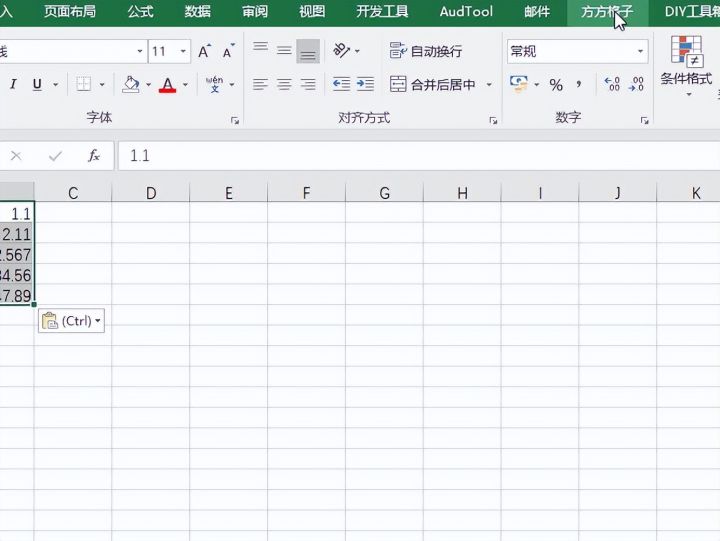This screenshot has width=720, height=541.
Task: Open underline style dropdown arrow
Action: coord(56,85)
